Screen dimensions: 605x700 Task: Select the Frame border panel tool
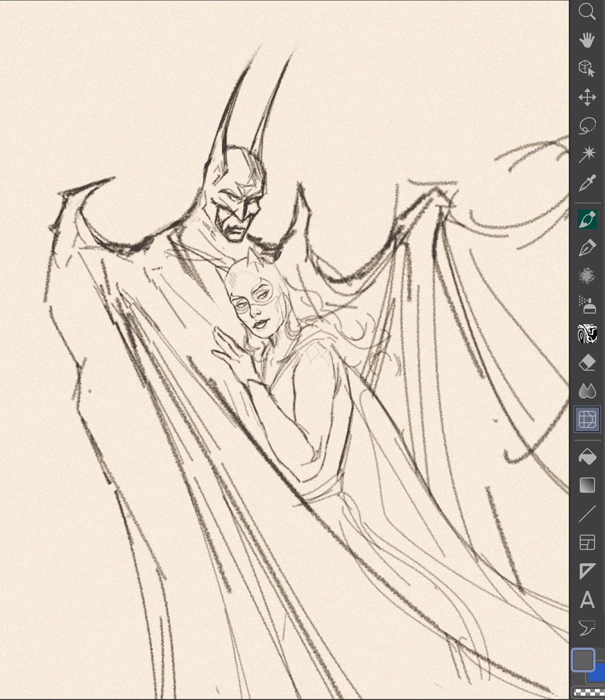click(587, 542)
